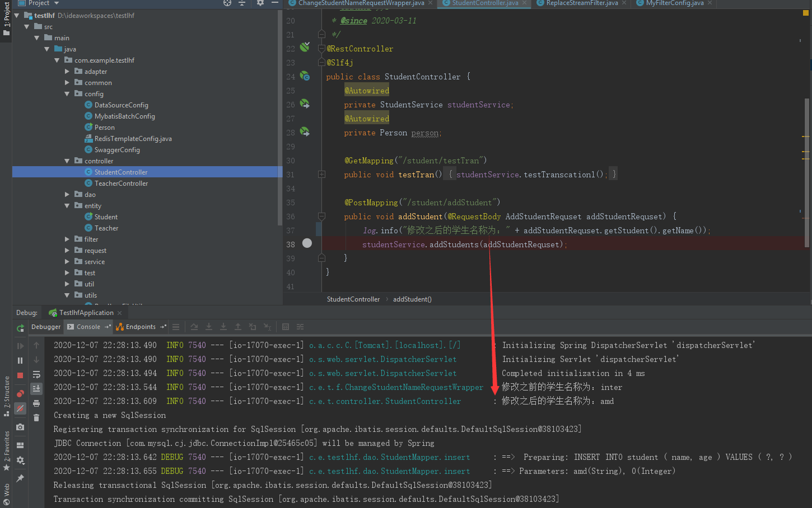Capture memory snapshot with camera icon
812x508 pixels.
click(x=20, y=426)
